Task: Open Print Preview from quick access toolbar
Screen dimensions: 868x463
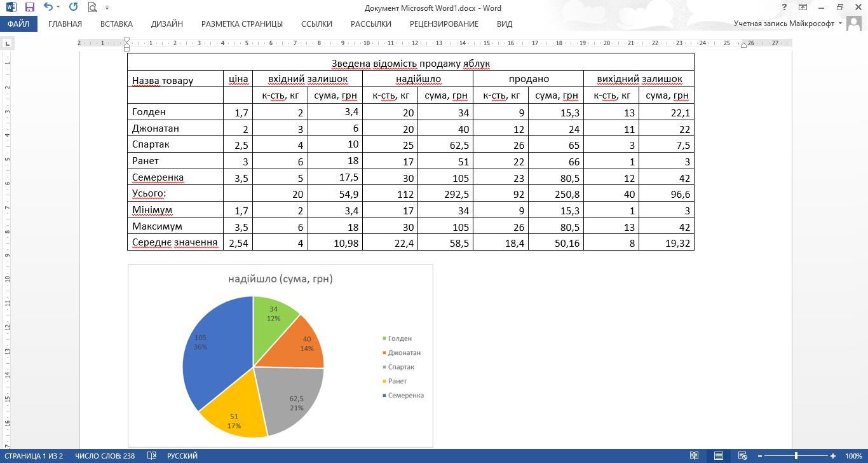Action: 92,8
